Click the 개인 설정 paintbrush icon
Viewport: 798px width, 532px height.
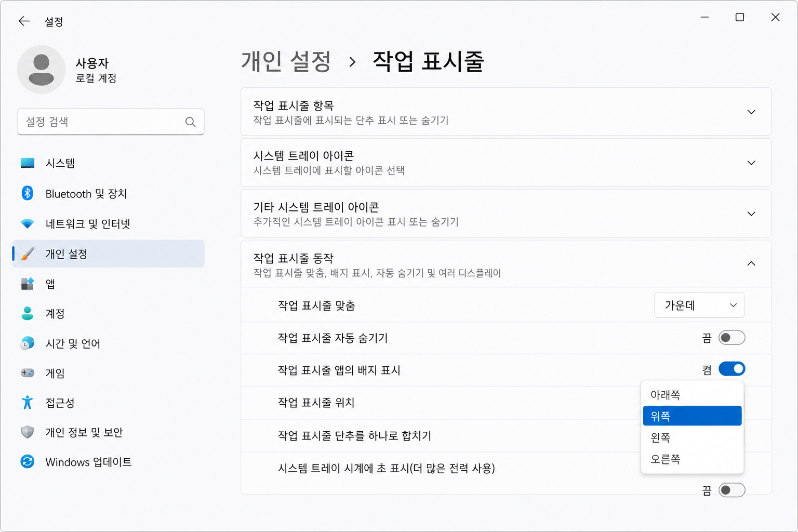click(x=28, y=254)
